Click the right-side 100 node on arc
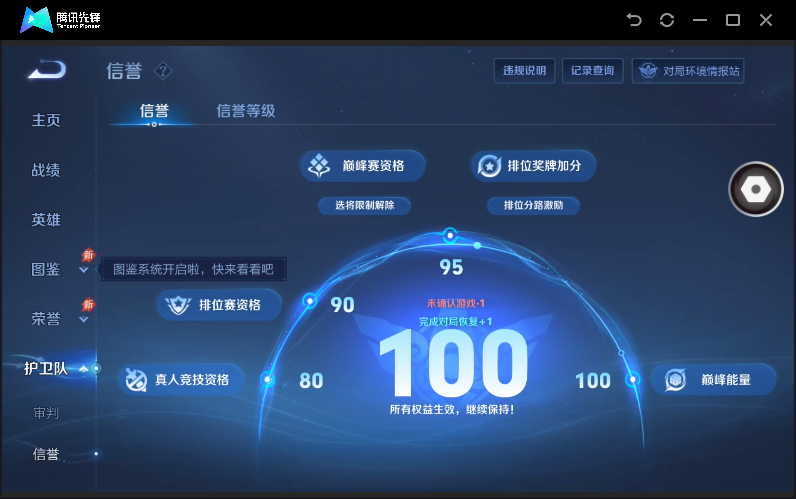 [633, 379]
